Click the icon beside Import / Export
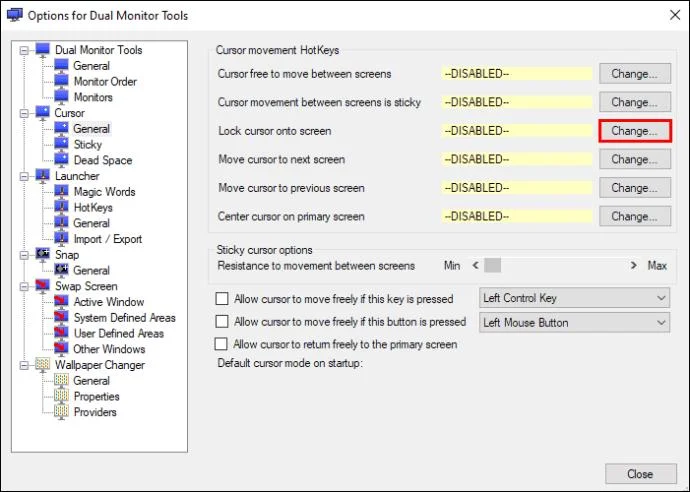The height and width of the screenshot is (492, 690). pyautogui.click(x=61, y=239)
